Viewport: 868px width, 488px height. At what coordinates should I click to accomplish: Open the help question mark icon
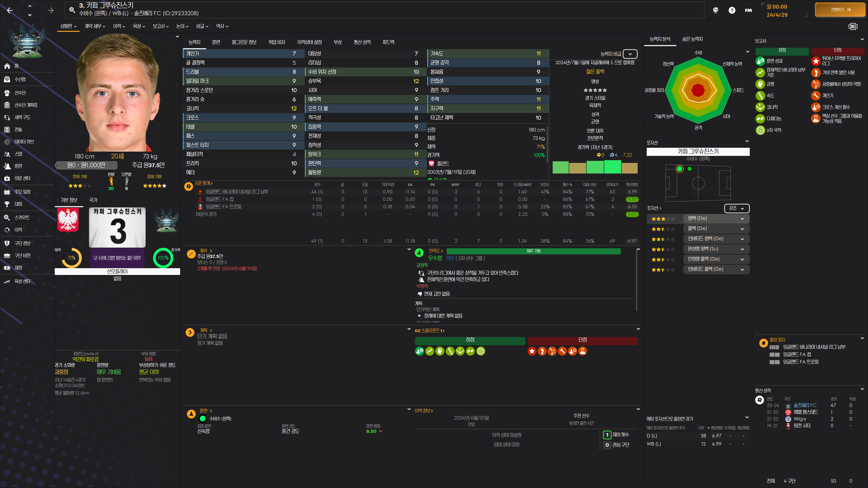tap(731, 10)
